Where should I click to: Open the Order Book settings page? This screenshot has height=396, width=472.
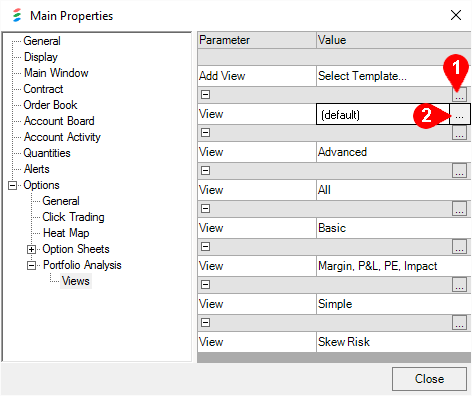point(50,105)
